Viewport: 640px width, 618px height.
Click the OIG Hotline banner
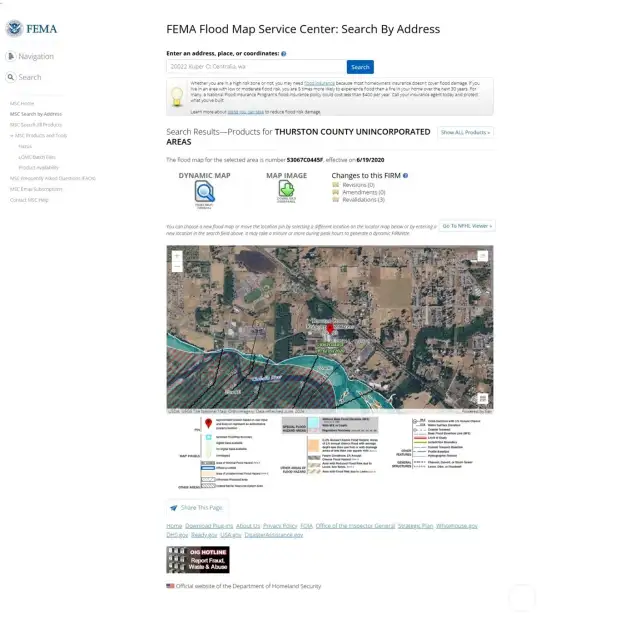point(198,560)
